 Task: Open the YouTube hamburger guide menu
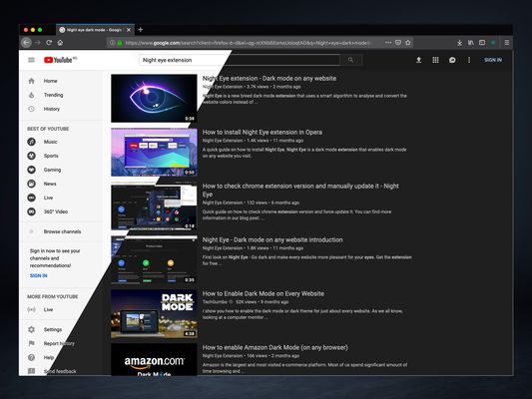point(31,60)
